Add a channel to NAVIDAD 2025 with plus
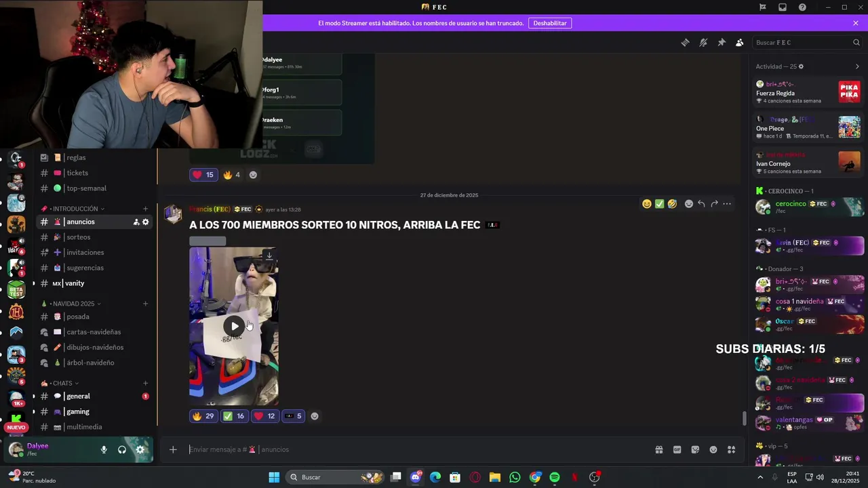Viewport: 868px width, 488px height. pyautogui.click(x=145, y=304)
